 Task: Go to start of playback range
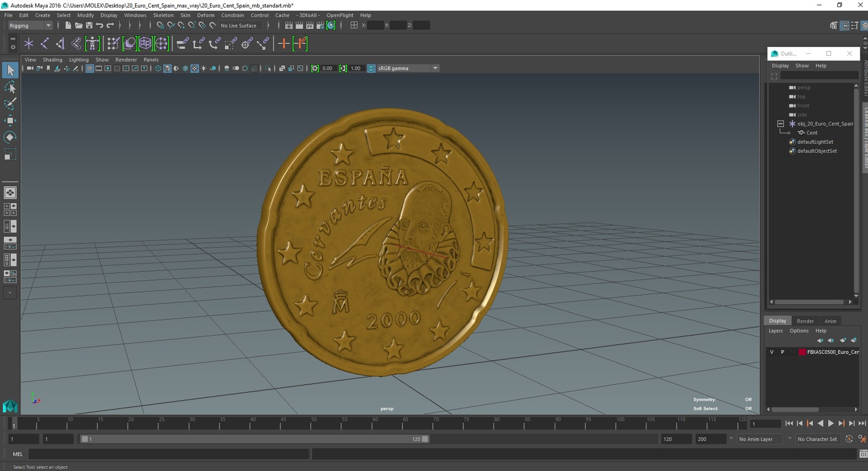789,424
